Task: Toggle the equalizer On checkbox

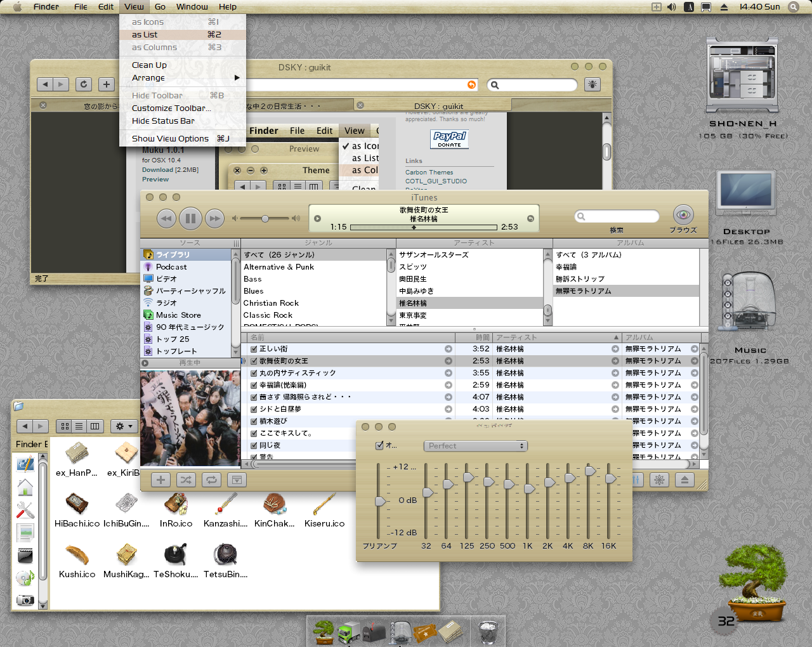Action: point(379,445)
